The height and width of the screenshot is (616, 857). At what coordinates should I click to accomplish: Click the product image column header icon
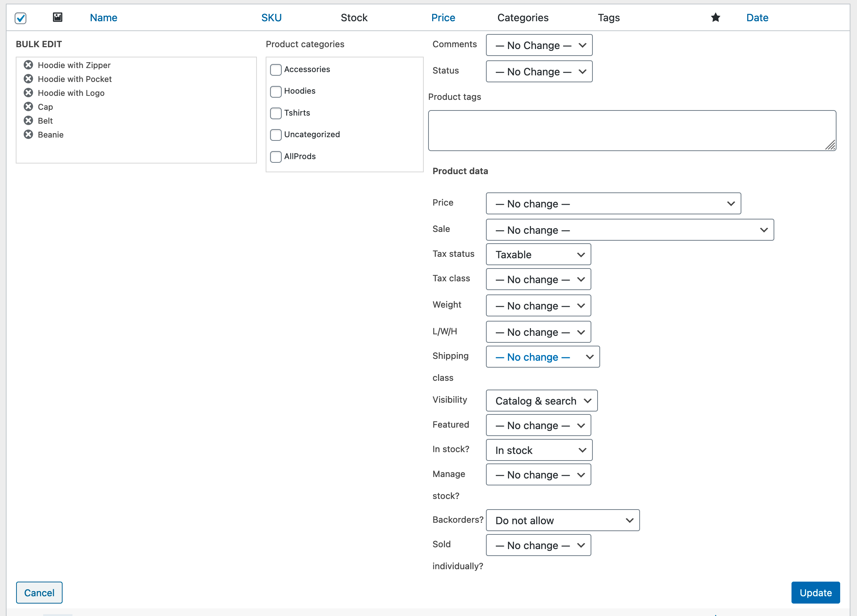tap(57, 17)
